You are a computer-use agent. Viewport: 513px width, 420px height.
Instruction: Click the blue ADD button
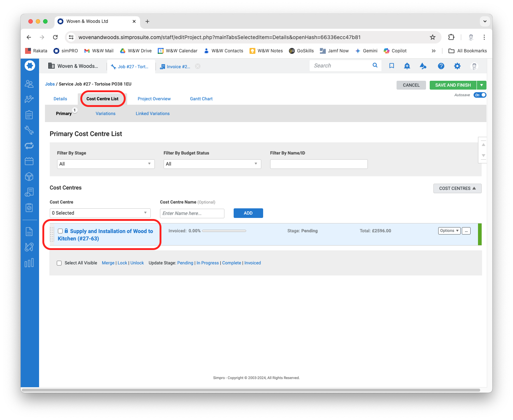click(248, 213)
